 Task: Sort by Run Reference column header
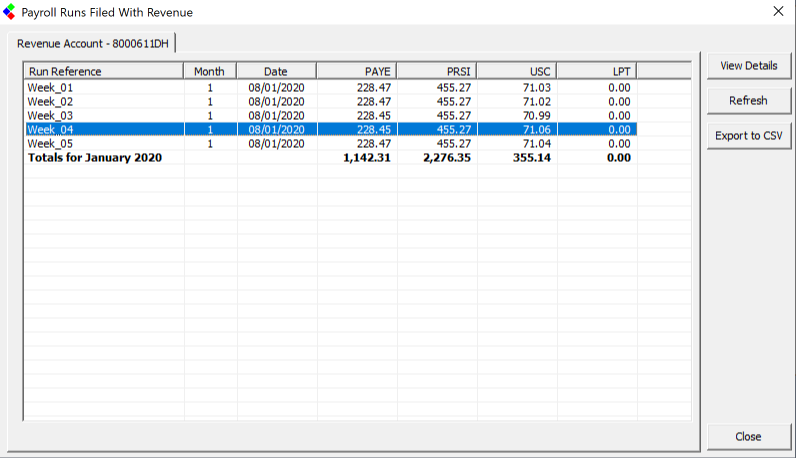coord(104,71)
